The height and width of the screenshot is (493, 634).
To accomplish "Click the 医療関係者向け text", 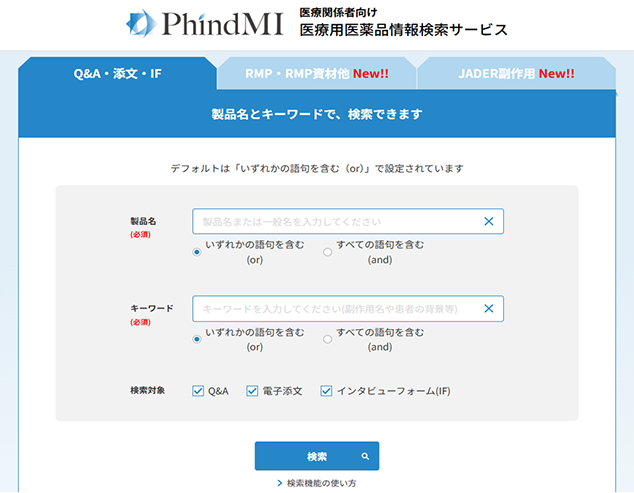I will tap(338, 13).
